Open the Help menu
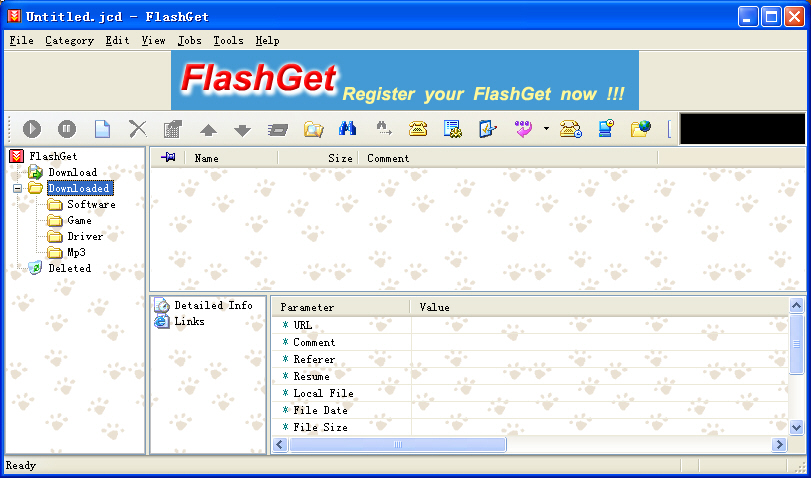 (267, 40)
